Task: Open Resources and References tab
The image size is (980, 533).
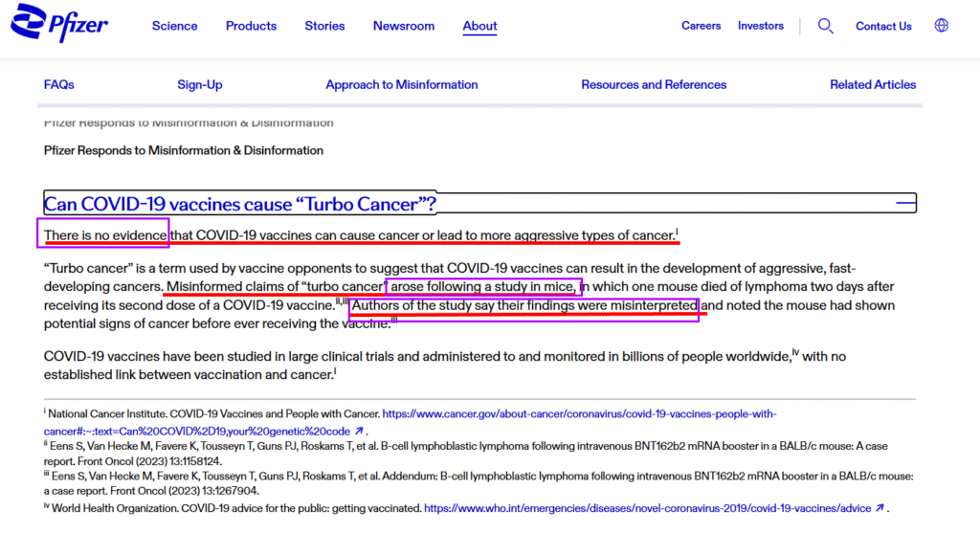Action: (654, 84)
